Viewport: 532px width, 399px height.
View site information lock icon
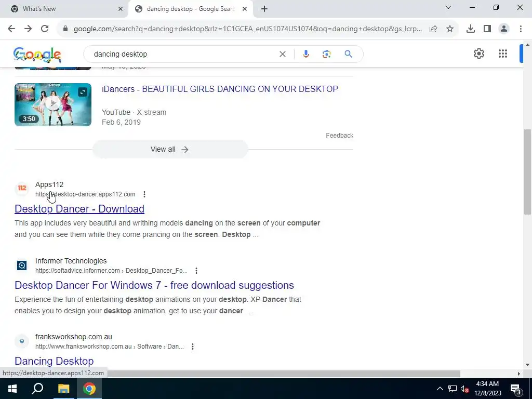[65, 29]
